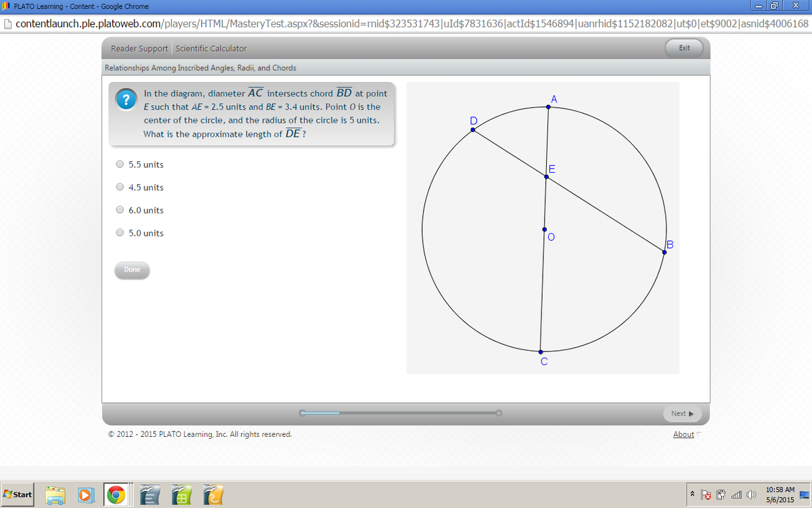The height and width of the screenshot is (508, 812).
Task: Open Windows Media Player from the taskbar
Action: [87, 495]
